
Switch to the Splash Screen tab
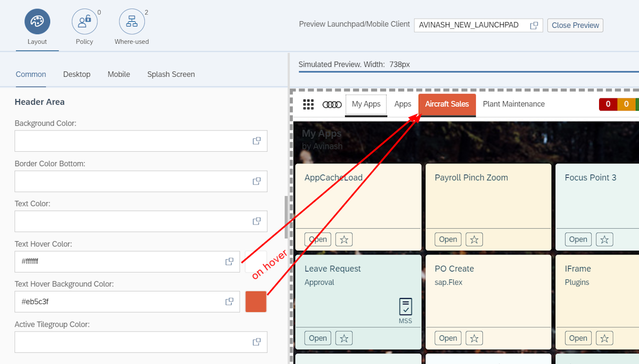(x=171, y=75)
